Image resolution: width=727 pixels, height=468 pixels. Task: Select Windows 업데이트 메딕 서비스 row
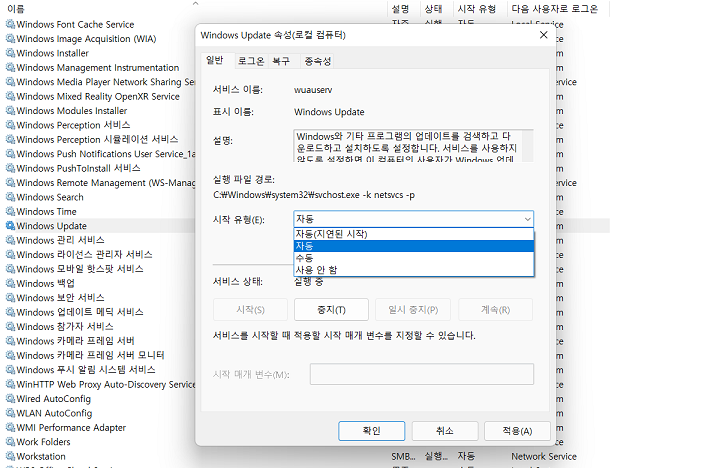coord(80,312)
